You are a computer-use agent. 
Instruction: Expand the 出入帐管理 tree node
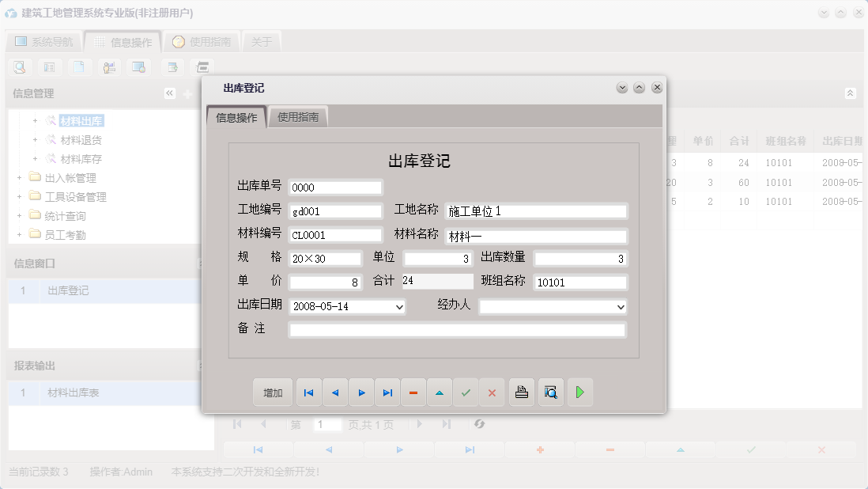[19, 177]
